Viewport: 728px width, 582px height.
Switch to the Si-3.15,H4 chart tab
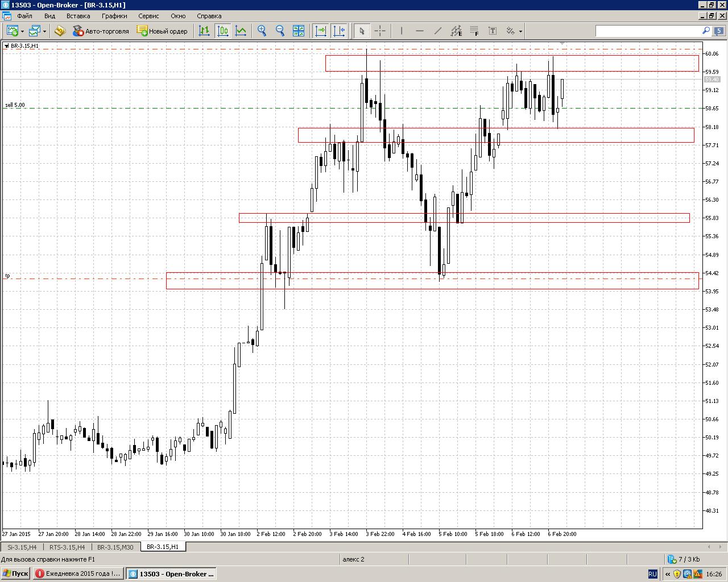tap(22, 547)
